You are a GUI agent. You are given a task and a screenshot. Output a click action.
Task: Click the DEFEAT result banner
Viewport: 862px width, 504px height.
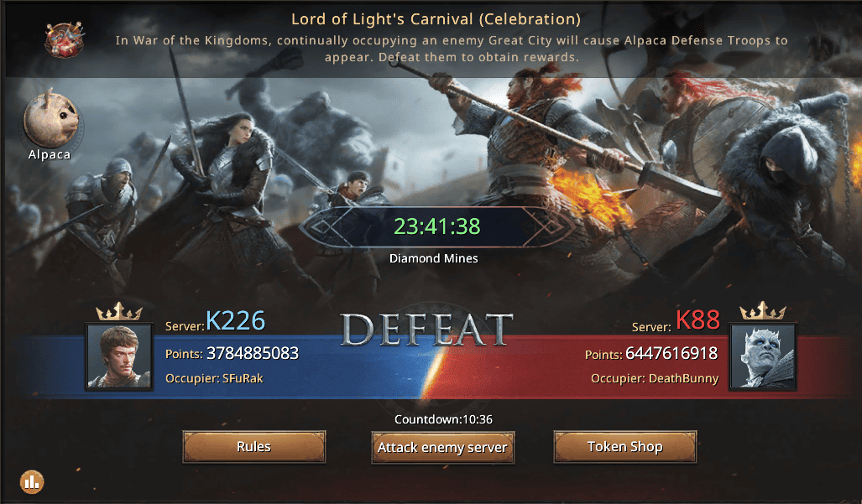point(426,330)
